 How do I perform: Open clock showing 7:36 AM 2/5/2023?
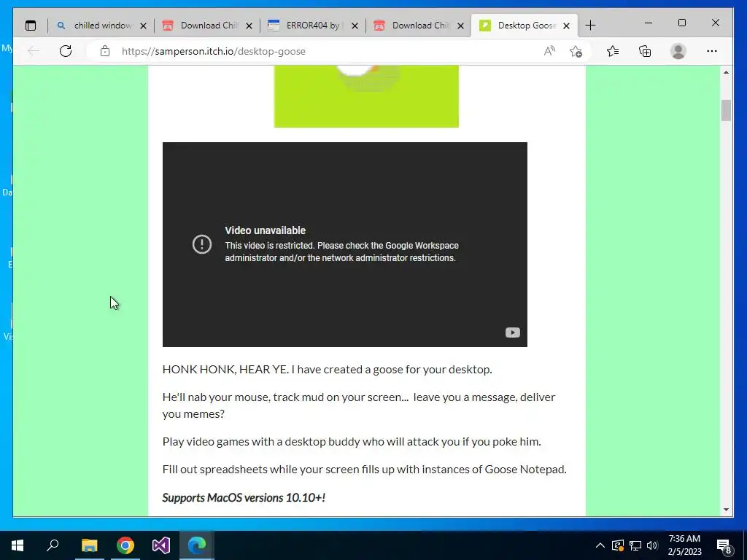click(684, 545)
